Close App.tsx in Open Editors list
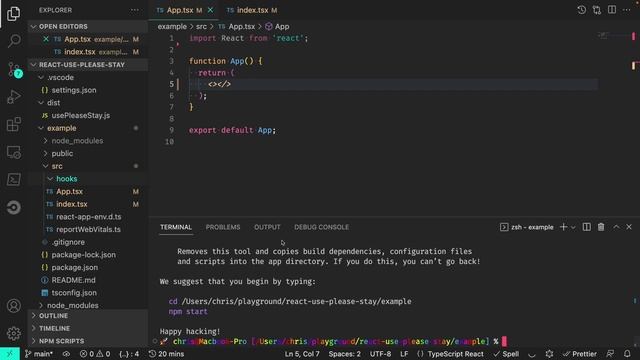The width and height of the screenshot is (640, 360). coord(46,39)
